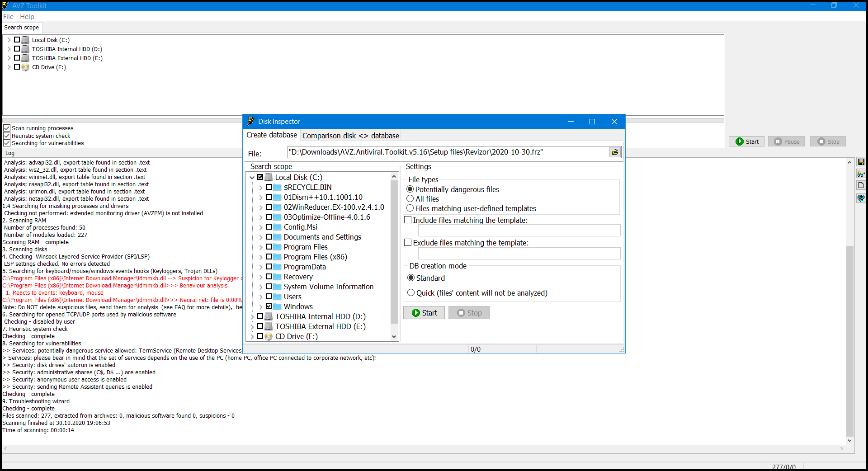Expand the Program Files folder node
The image size is (868, 471).
261,247
